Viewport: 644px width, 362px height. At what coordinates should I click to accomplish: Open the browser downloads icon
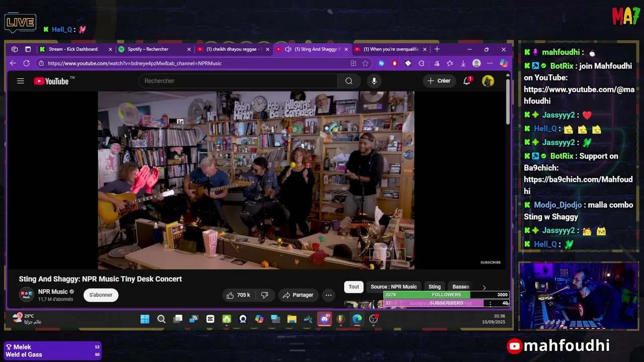(463, 63)
